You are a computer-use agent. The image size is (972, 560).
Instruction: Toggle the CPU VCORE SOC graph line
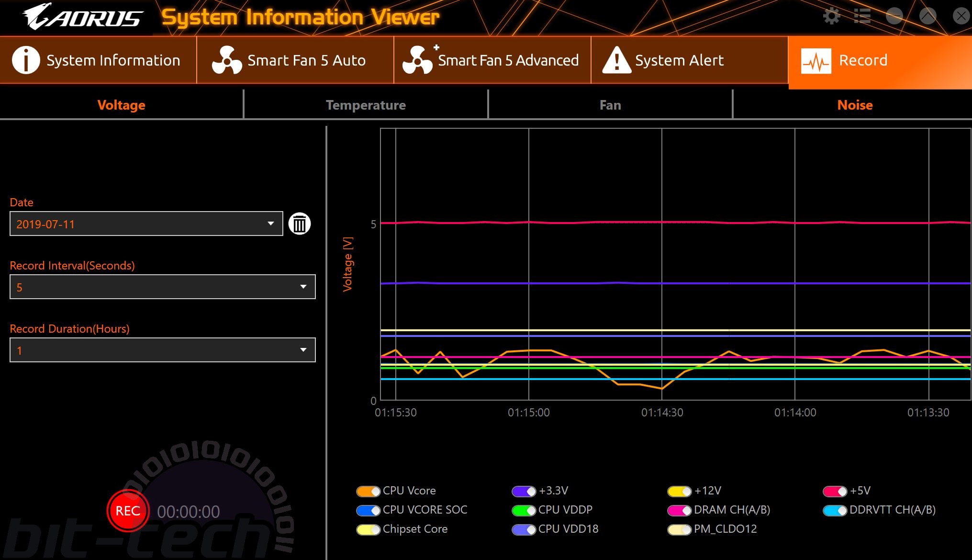pos(369,510)
